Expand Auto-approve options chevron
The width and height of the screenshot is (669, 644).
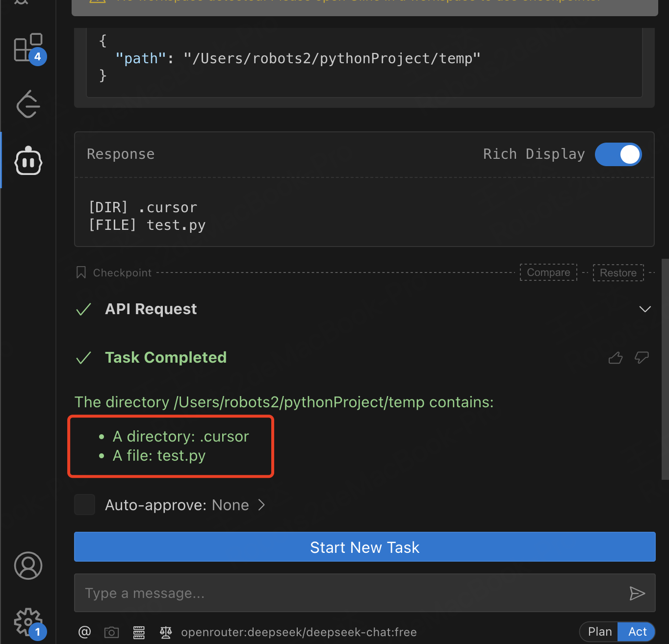click(x=261, y=505)
